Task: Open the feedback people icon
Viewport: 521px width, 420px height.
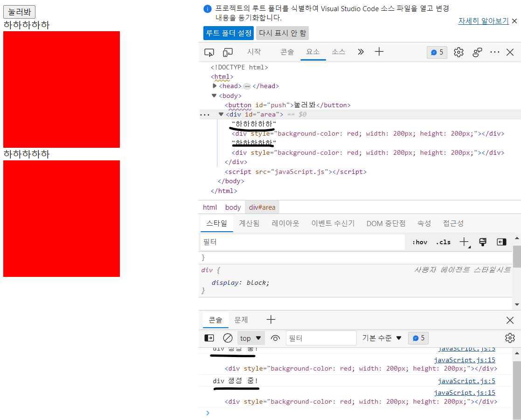Action: point(477,52)
